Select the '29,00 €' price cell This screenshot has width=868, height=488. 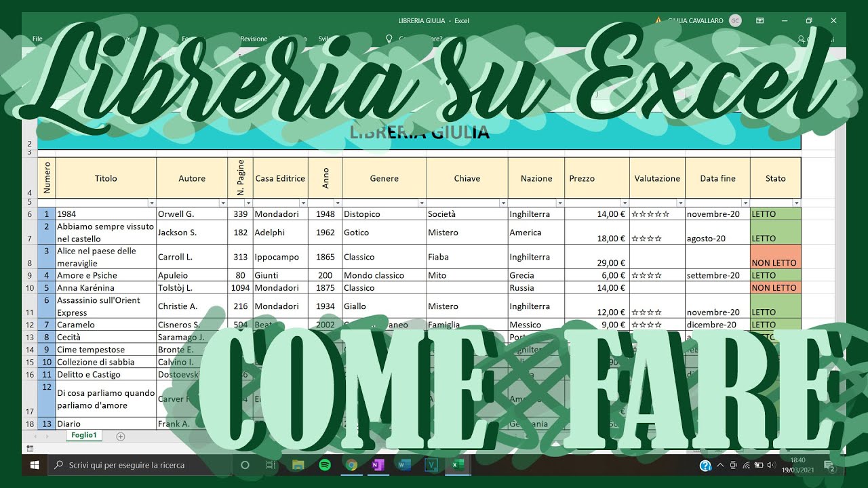pyautogui.click(x=597, y=257)
